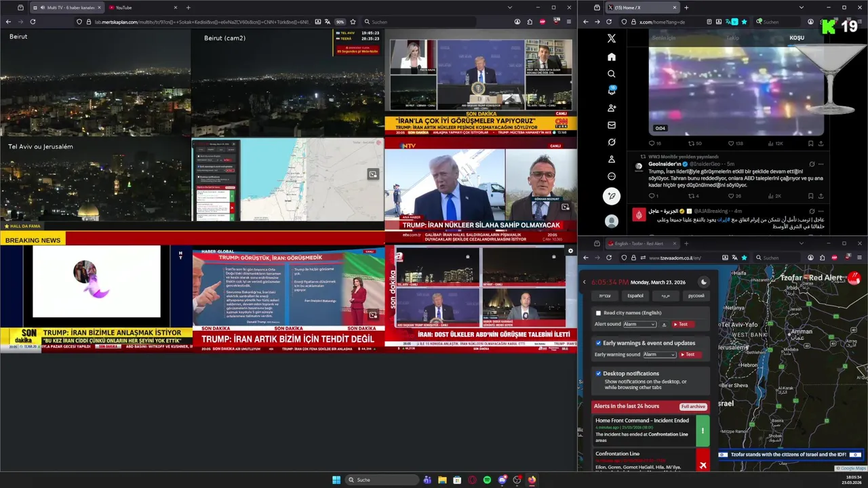Switch to the YouTube browser tab

tap(142, 7)
